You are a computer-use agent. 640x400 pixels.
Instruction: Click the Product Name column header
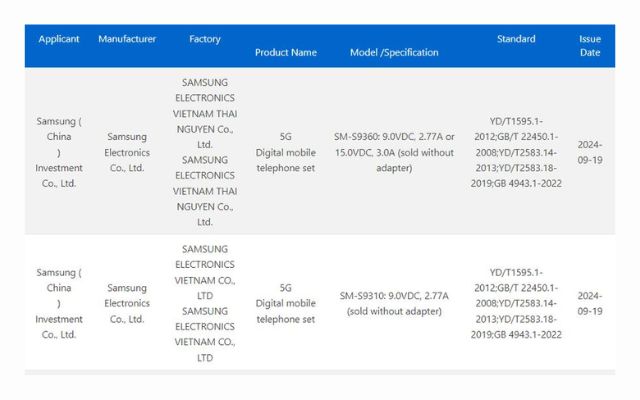click(x=286, y=53)
